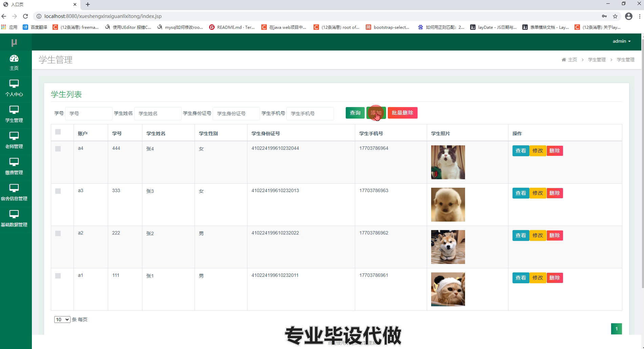Open 个人中心 monitor icon in sidebar
Screen dimensions: 644x349
point(14,84)
